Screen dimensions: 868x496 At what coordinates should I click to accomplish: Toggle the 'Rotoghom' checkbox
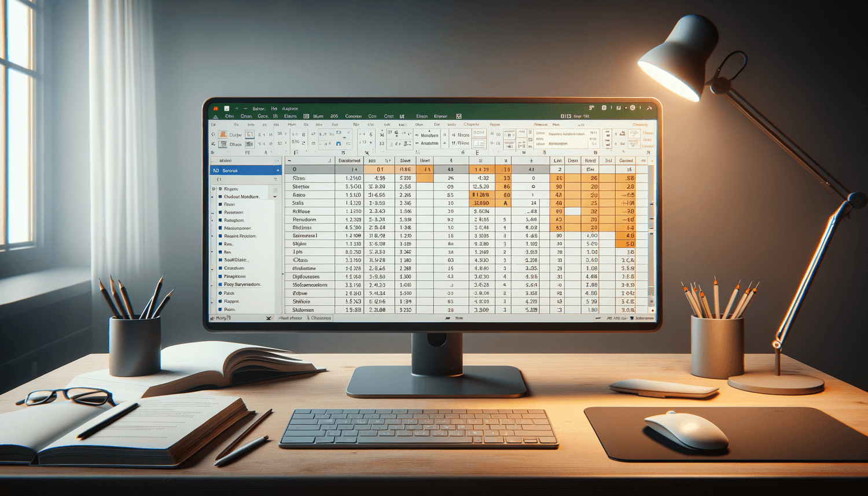point(220,221)
